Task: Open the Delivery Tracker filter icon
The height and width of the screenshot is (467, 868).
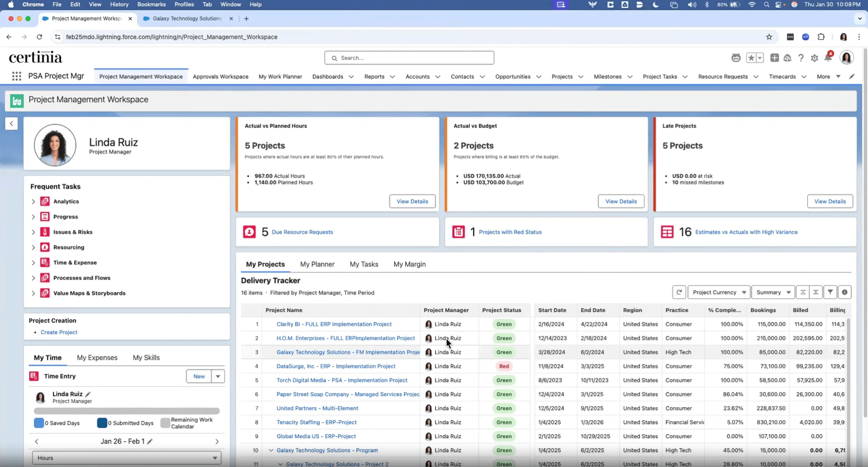Action: point(831,292)
